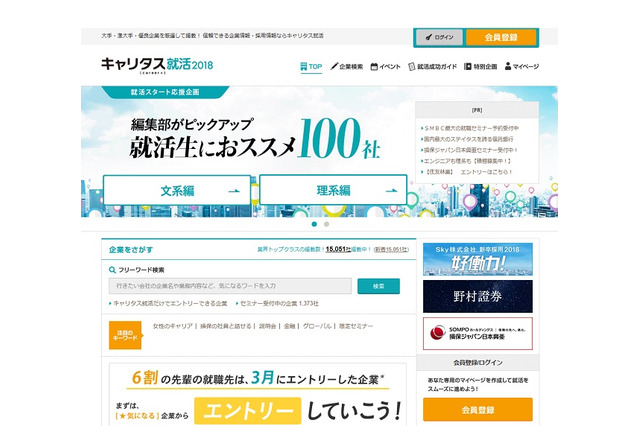Select the second carousel dot
This screenshot has width=640, height=426.
(326, 224)
